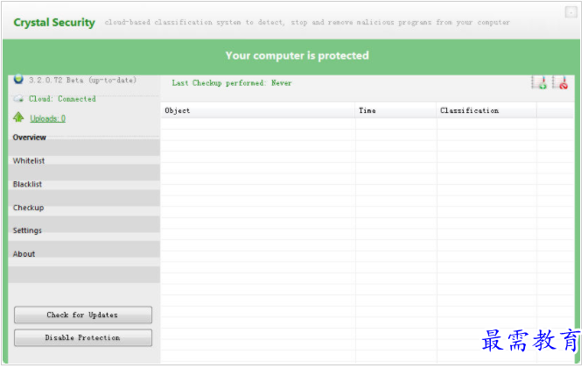Click the 3.2.0.72 Beta version text
This screenshot has height=368, width=588.
82,80
